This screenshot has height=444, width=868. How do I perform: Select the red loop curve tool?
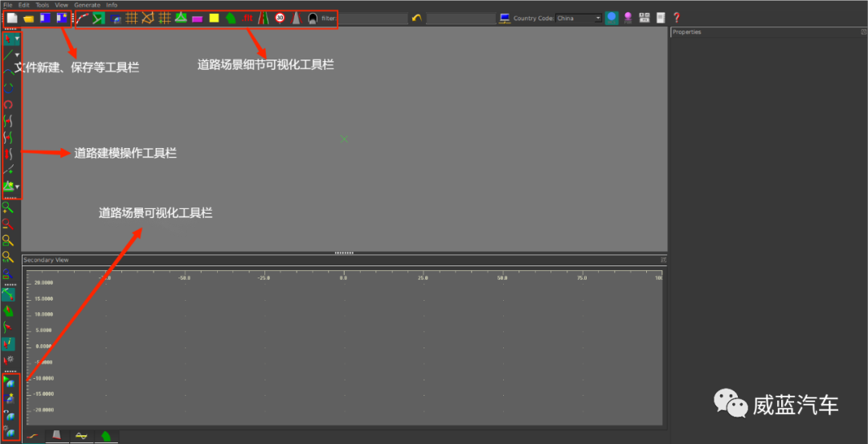(x=8, y=105)
